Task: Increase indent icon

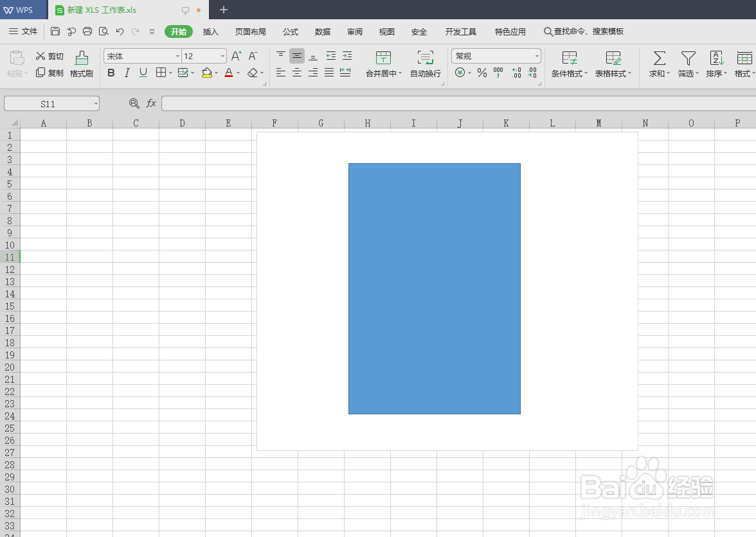Action: [347, 56]
